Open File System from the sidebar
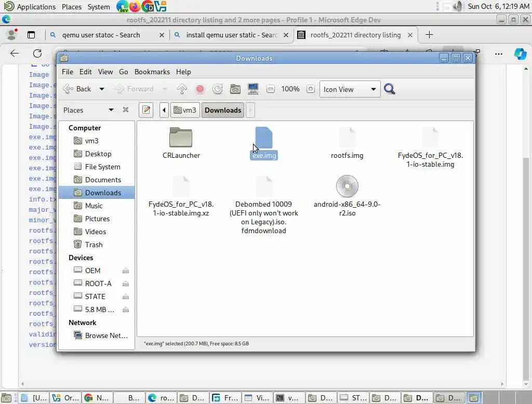The image size is (532, 404). tap(97, 167)
